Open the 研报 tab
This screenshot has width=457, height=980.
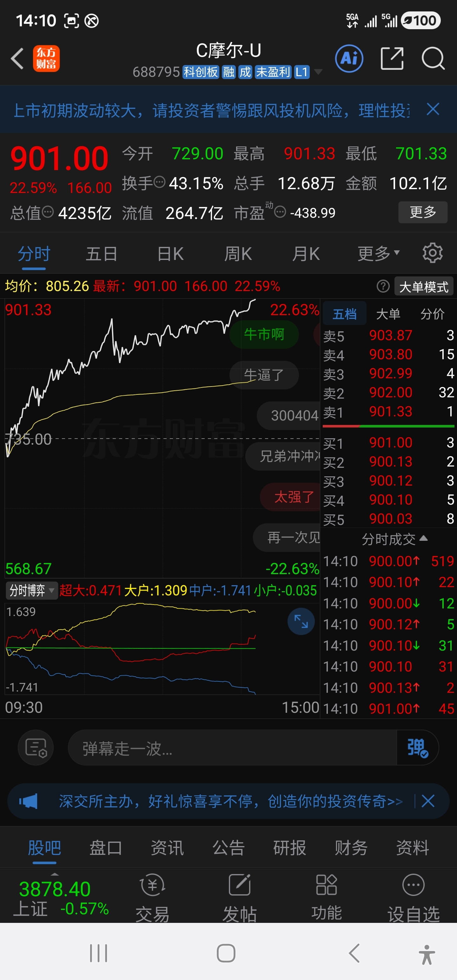289,848
